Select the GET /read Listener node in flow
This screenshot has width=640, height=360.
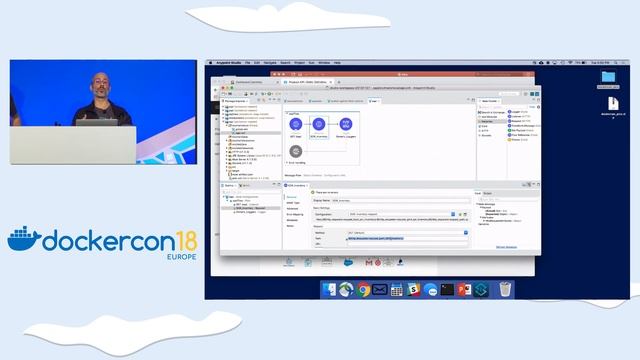pyautogui.click(x=296, y=124)
